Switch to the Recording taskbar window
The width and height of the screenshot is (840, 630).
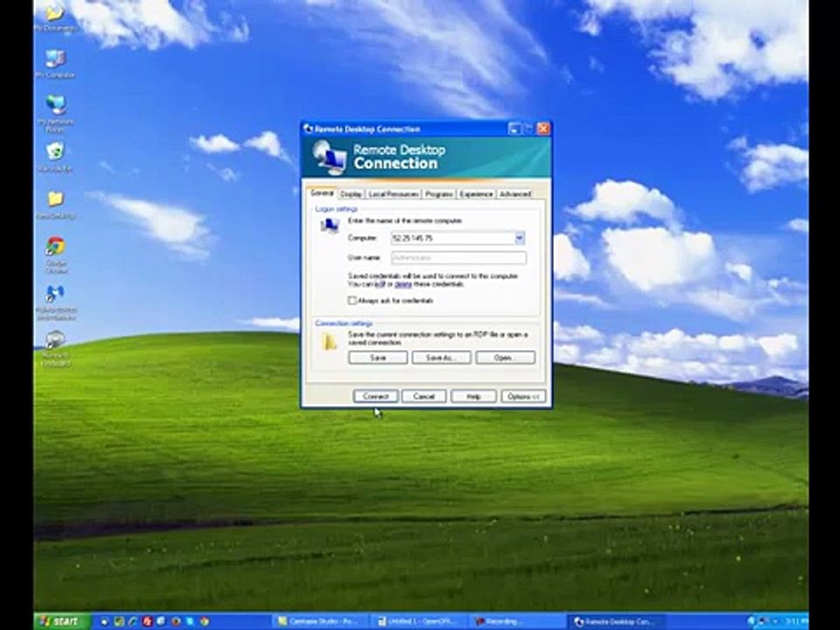[x=516, y=621]
